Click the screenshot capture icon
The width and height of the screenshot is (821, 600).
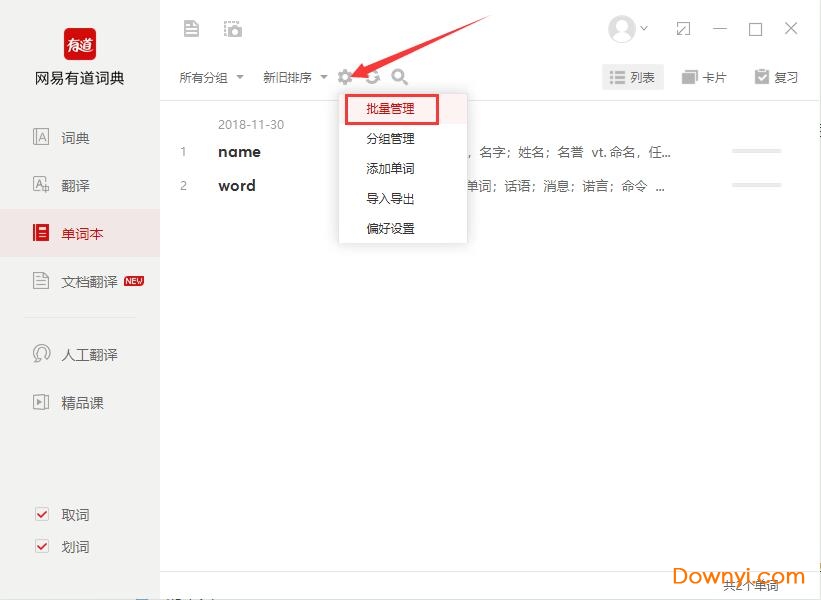233,29
